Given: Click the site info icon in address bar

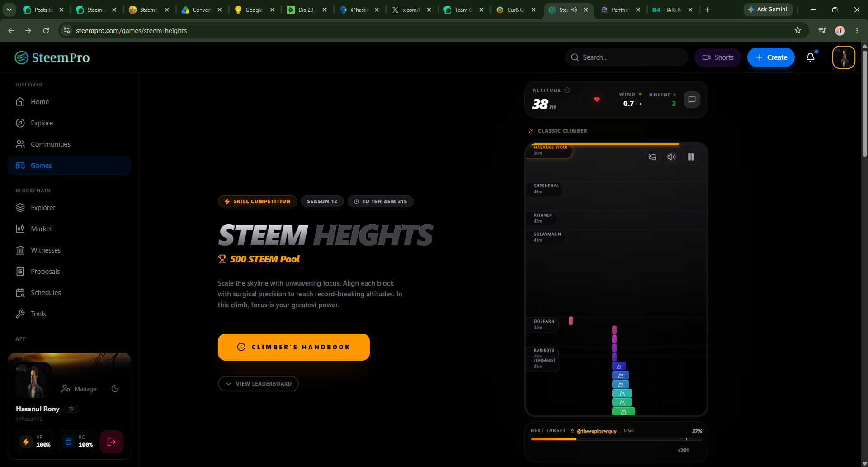Looking at the screenshot, I should pos(66,30).
